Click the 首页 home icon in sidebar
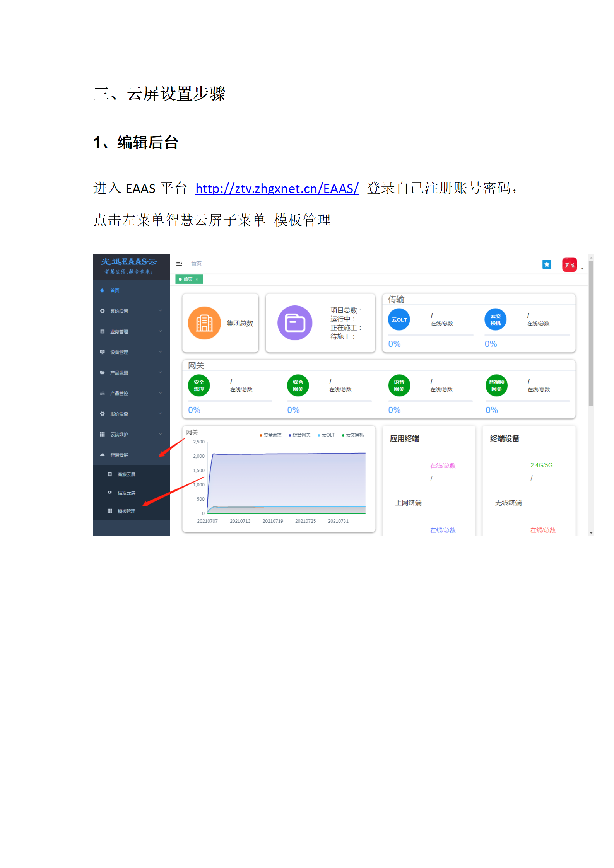 coord(102,290)
